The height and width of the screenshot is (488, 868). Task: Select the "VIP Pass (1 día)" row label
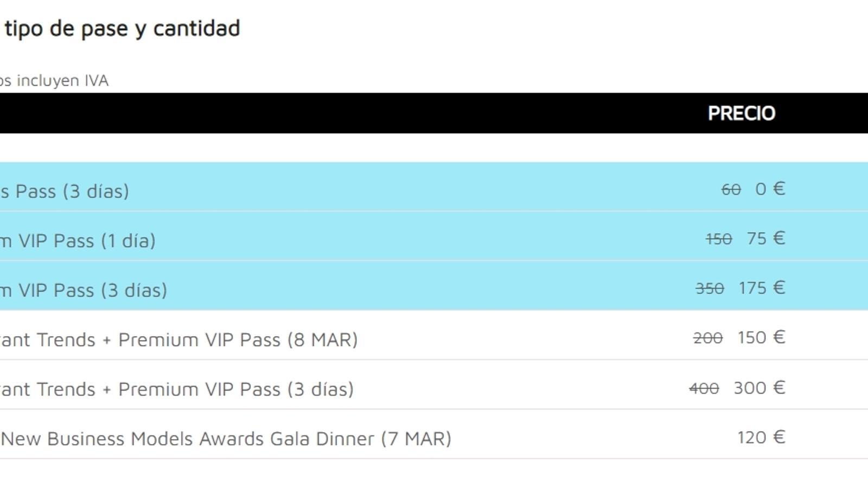pyautogui.click(x=79, y=241)
